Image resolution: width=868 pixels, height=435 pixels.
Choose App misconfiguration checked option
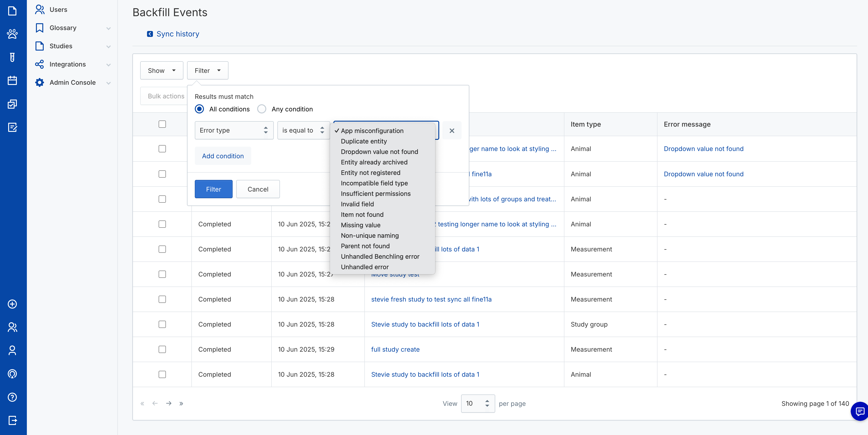click(x=382, y=131)
